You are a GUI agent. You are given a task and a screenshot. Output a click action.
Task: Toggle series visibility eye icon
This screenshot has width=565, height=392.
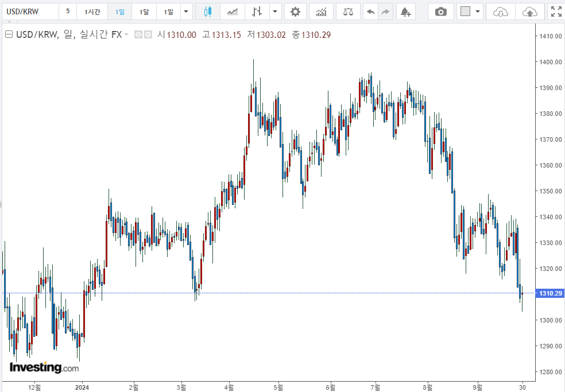(x=138, y=34)
